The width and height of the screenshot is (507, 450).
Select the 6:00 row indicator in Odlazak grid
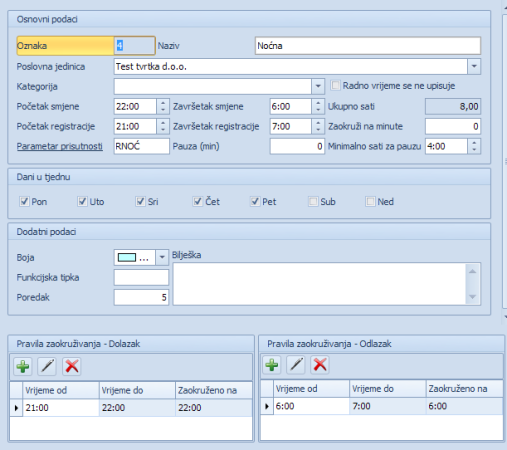click(x=267, y=406)
